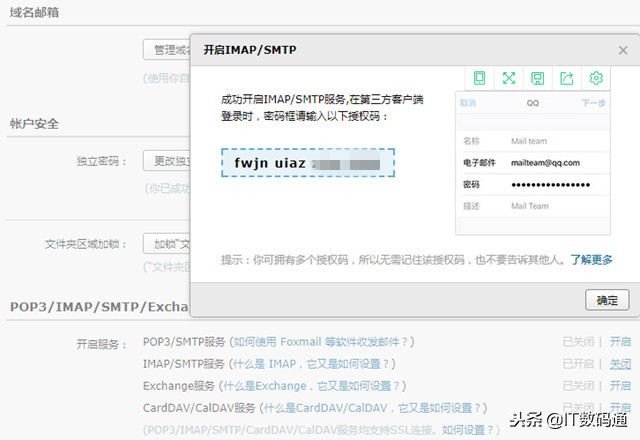
Task: Click the 加锁 folder lock button
Action: click(x=167, y=244)
